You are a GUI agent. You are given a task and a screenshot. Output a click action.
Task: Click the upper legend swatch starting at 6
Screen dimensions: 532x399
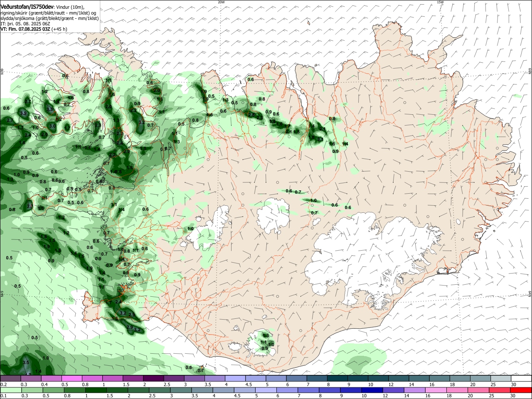pyautogui.click(x=296, y=379)
